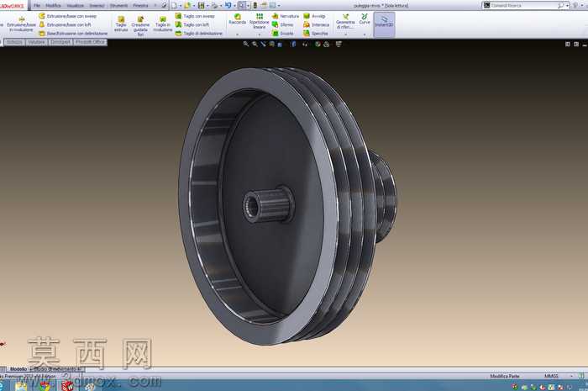Click Taglio con loft

point(192,24)
